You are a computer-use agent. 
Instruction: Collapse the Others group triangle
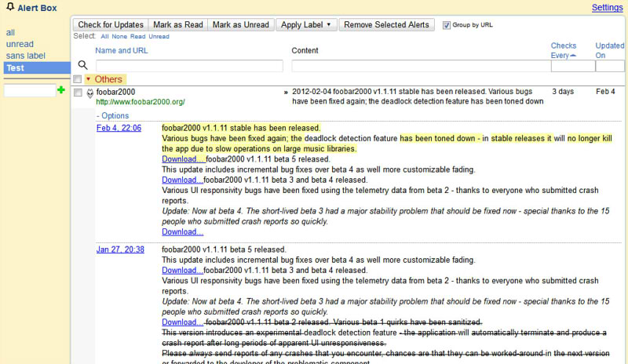89,79
